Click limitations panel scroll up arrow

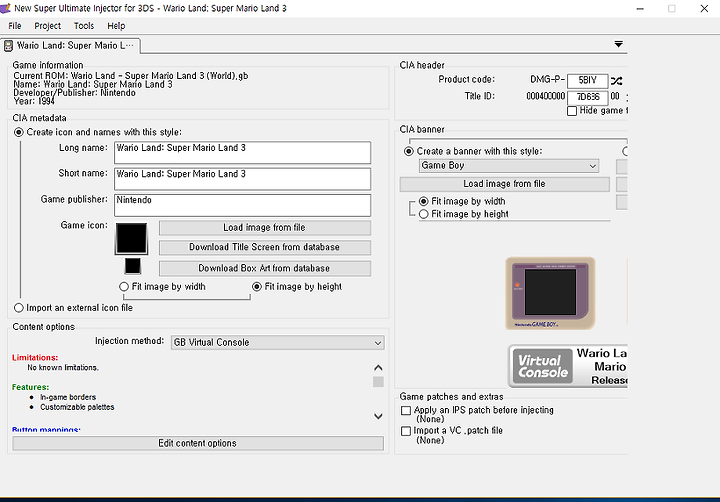378,368
